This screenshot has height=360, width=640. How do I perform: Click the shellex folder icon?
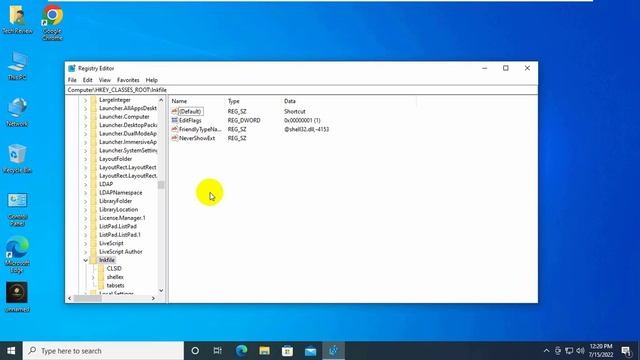point(101,277)
